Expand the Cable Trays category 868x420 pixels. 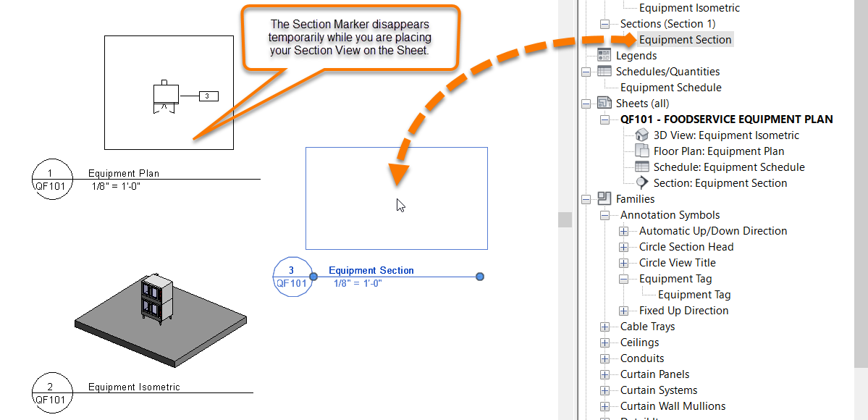click(x=605, y=326)
